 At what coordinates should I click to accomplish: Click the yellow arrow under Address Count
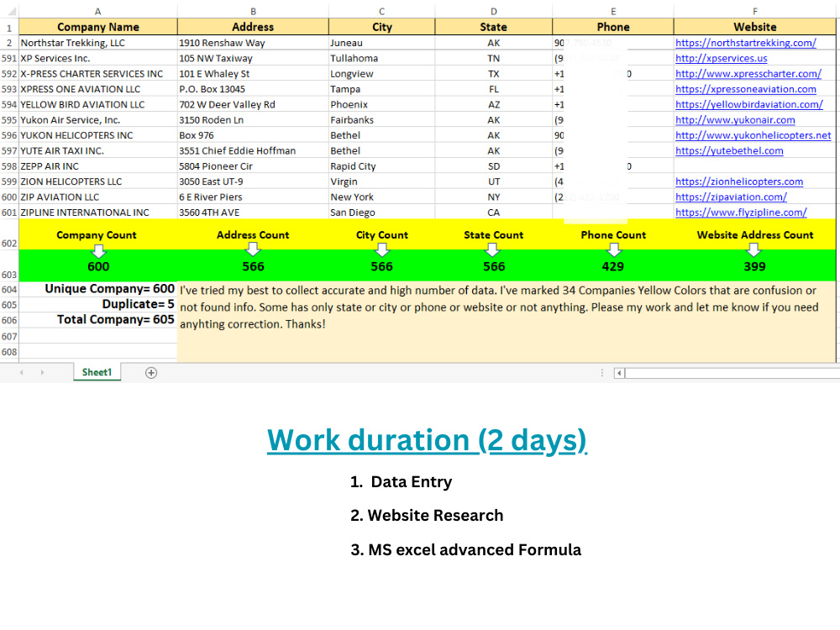pos(253,248)
